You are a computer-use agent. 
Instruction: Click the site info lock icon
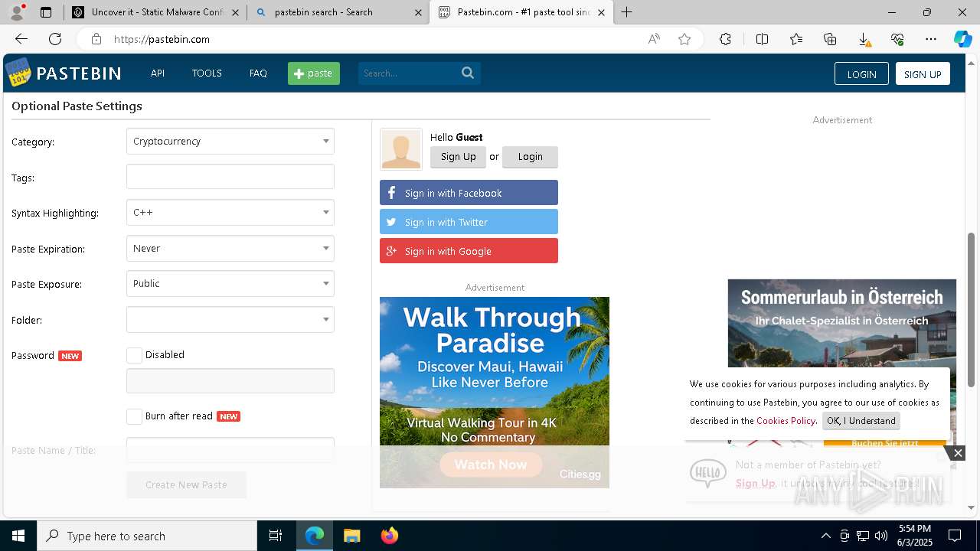click(x=96, y=39)
